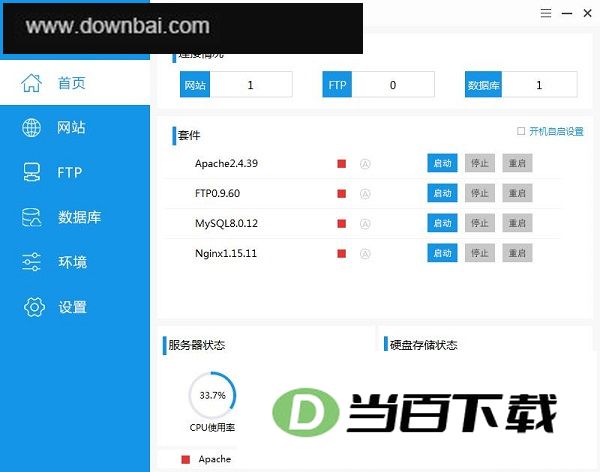Select the MySQL8.0.12 service name
The height and width of the screenshot is (472, 600).
[x=227, y=223]
